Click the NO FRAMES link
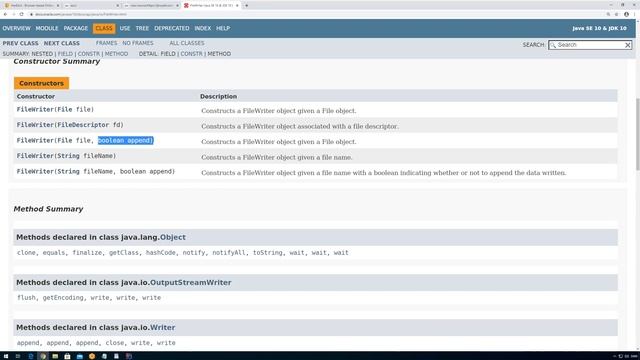The width and height of the screenshot is (640, 360). click(x=138, y=43)
